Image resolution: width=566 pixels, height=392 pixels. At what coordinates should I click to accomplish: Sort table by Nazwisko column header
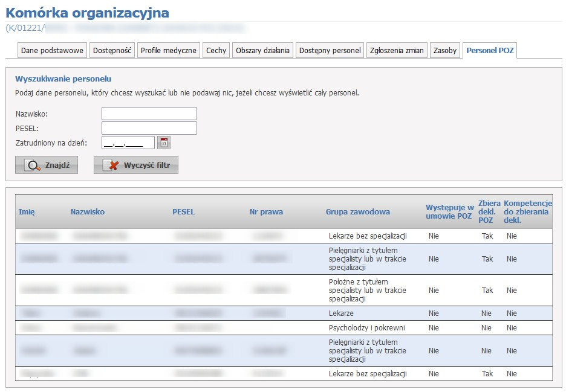click(x=88, y=211)
